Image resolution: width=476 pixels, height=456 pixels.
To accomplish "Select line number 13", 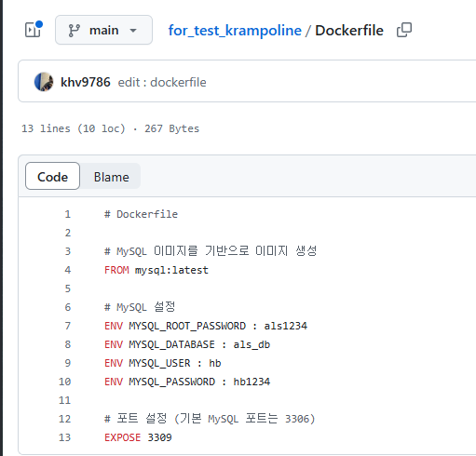I will [65, 437].
